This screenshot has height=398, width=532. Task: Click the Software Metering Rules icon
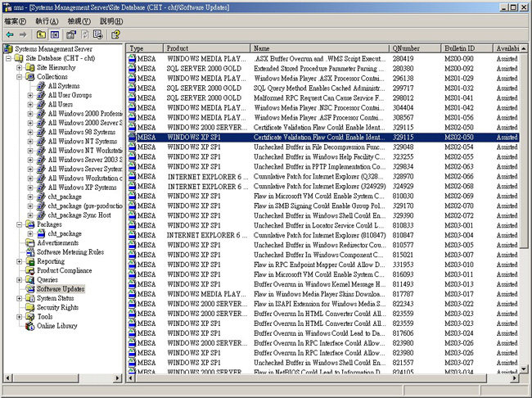tap(29, 251)
